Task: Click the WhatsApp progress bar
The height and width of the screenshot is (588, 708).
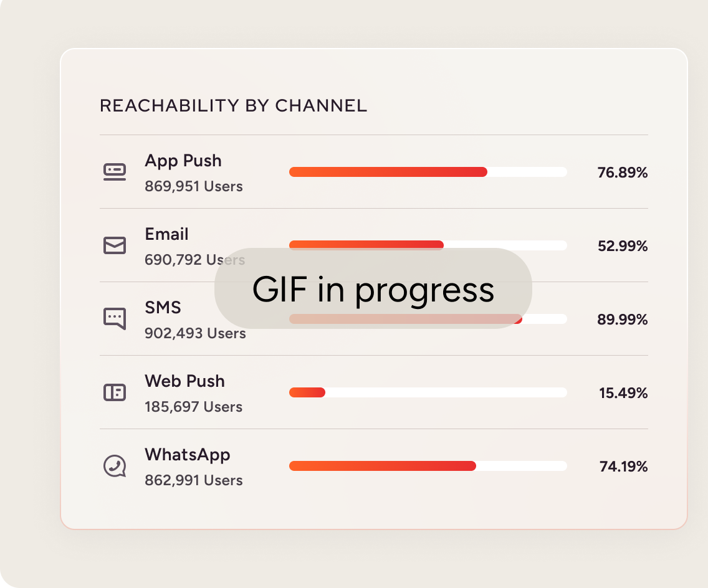Action: (x=428, y=466)
